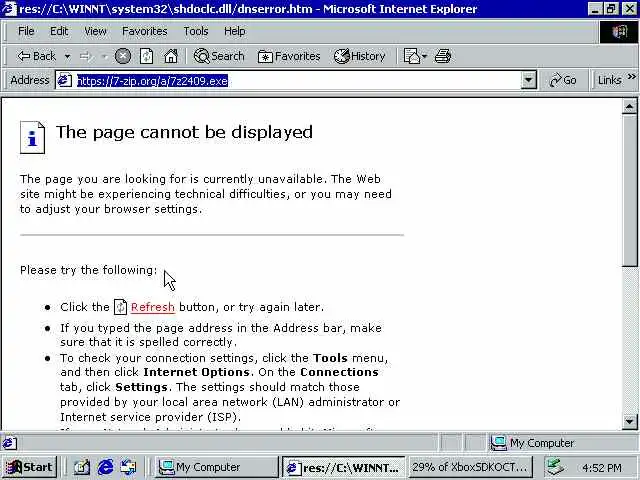
Task: Click the Windows logo throbber icon
Action: (619, 32)
